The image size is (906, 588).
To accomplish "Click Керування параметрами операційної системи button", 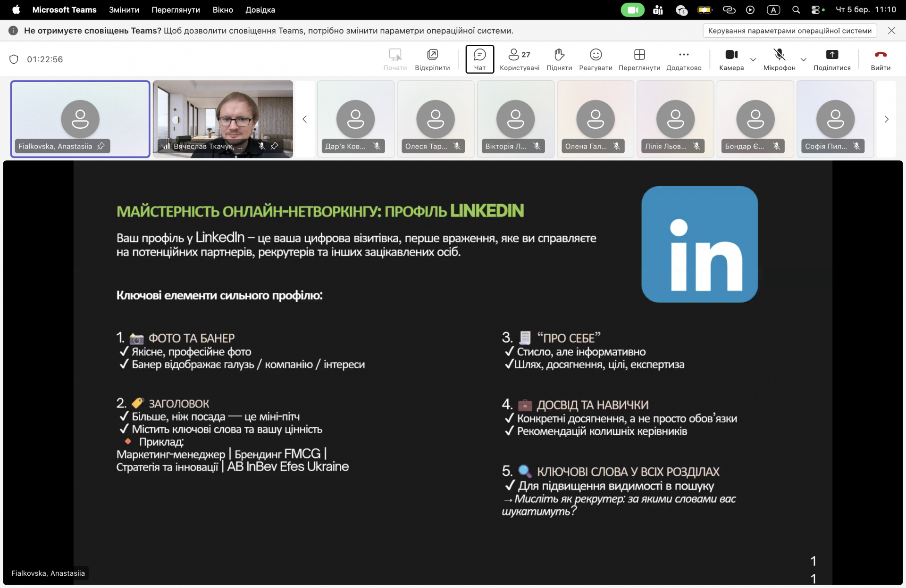I will coord(789,31).
